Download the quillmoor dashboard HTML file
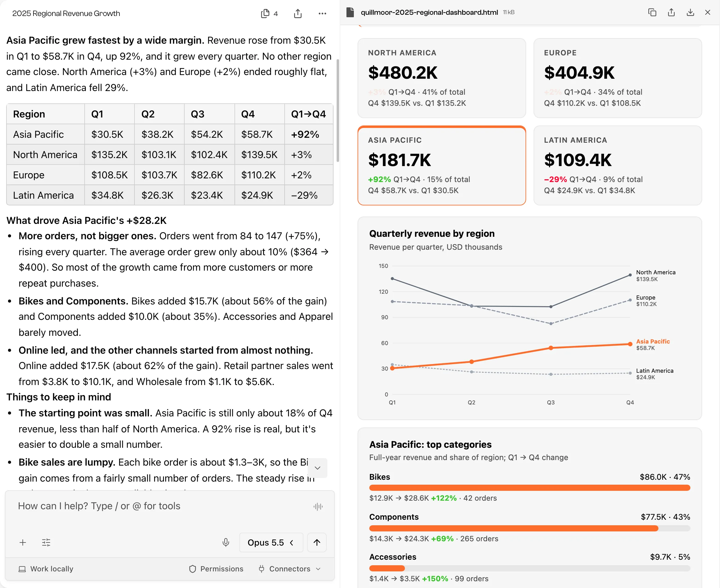The image size is (720, 588). [x=690, y=13]
